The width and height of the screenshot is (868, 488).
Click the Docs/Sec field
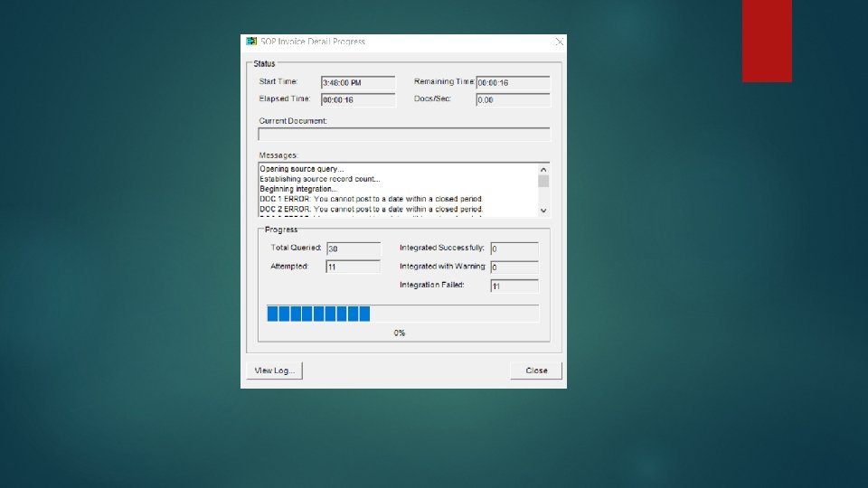[x=513, y=99]
